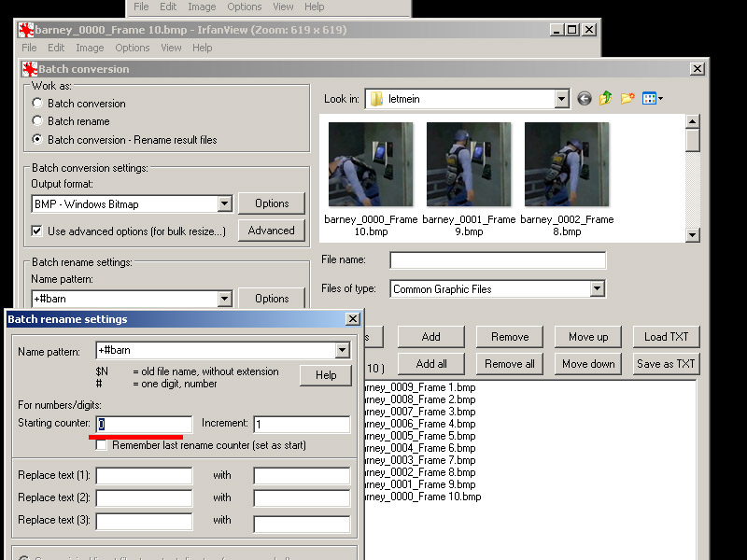The image size is (747, 560).
Task: Click the Replace text (1) input field
Action: (145, 475)
